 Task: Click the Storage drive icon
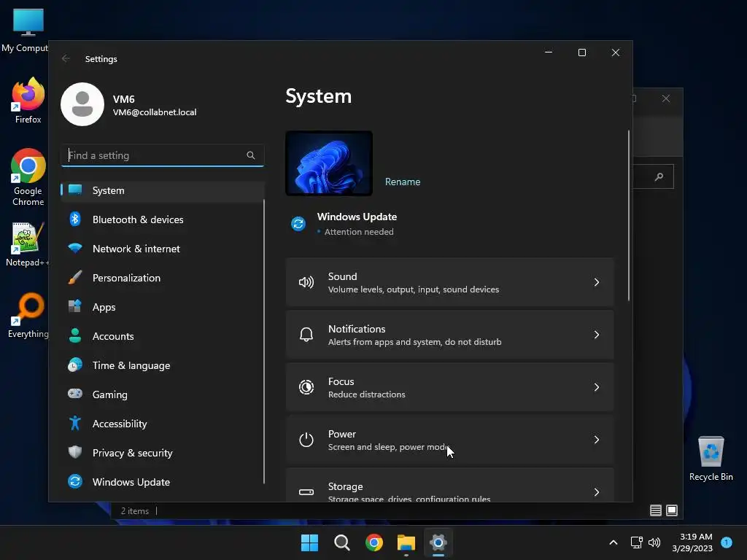[x=306, y=492]
